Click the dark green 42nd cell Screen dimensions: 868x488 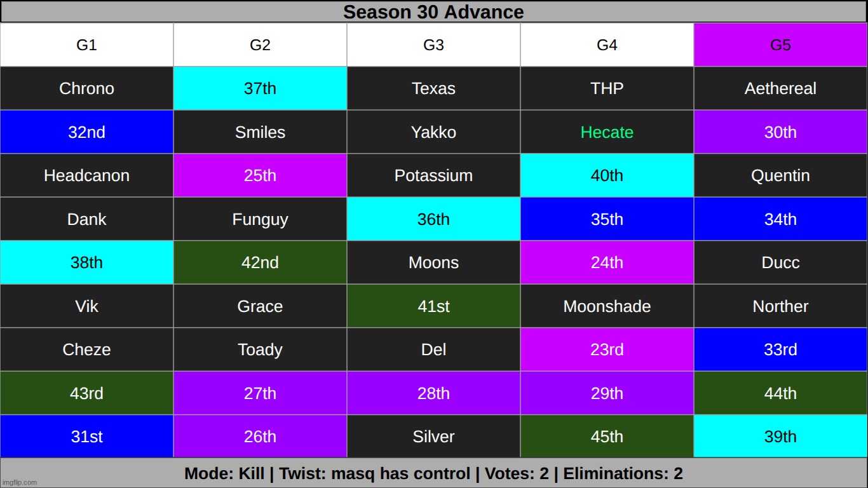260,262
